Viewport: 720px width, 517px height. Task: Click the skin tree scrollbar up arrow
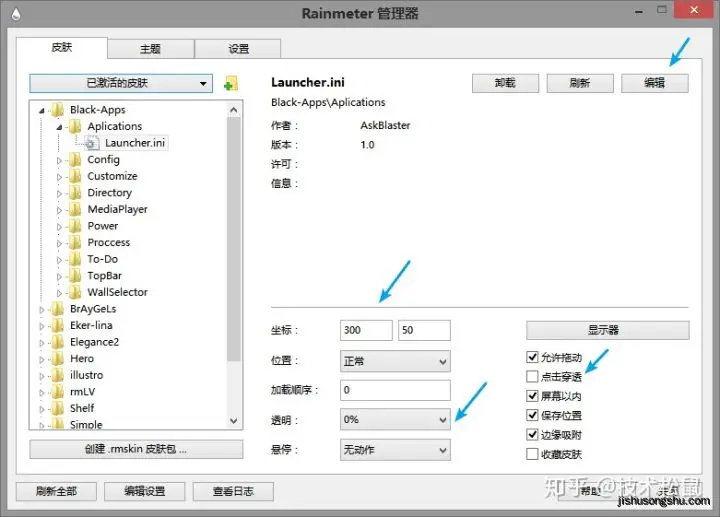point(234,110)
